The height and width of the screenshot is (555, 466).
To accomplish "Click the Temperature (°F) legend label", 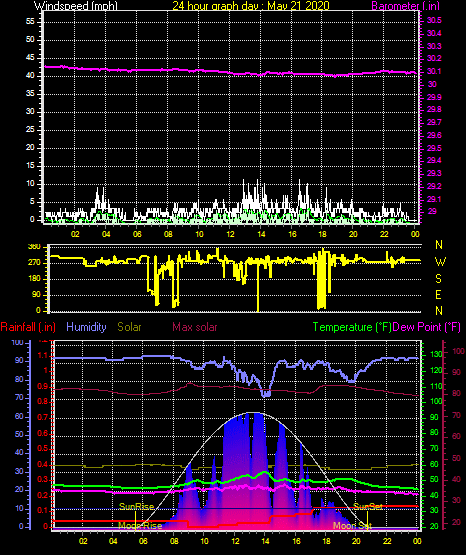I will pyautogui.click(x=352, y=327).
